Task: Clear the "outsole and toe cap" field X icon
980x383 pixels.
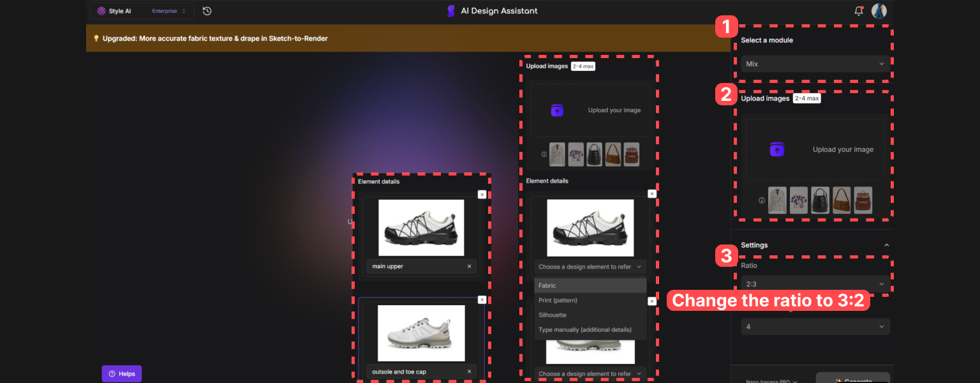Action: [469, 372]
